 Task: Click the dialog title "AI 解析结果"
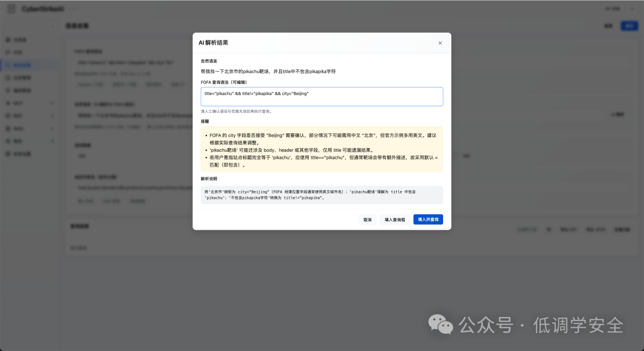pos(213,43)
